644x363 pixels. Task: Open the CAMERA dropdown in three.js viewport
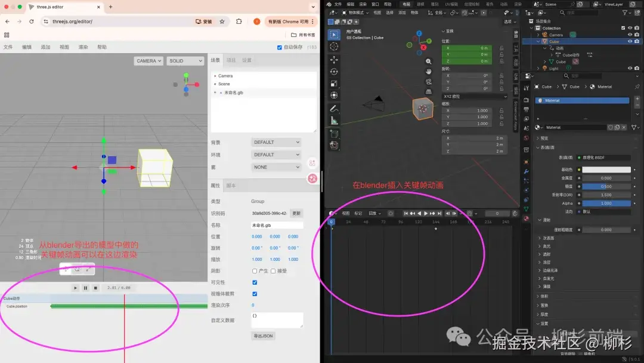tap(148, 61)
